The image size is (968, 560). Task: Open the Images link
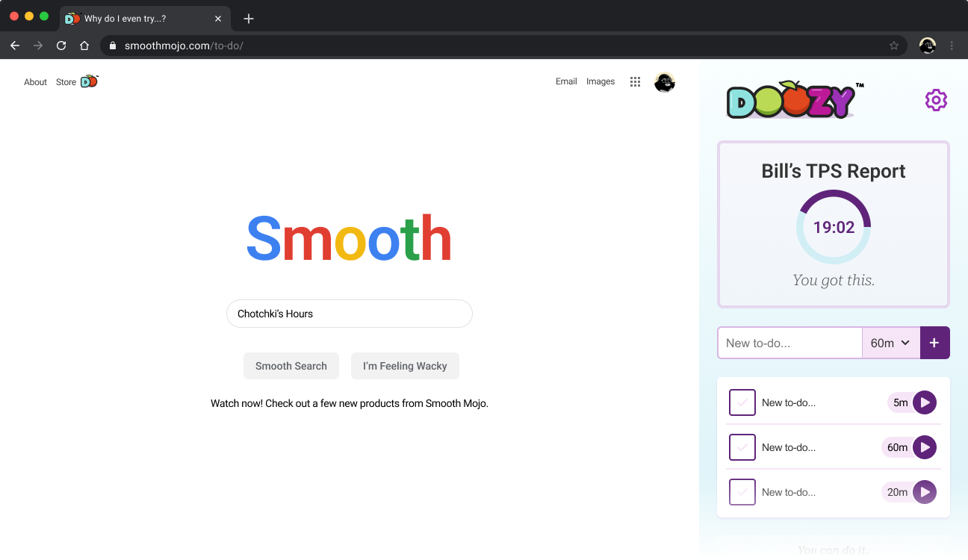601,81
